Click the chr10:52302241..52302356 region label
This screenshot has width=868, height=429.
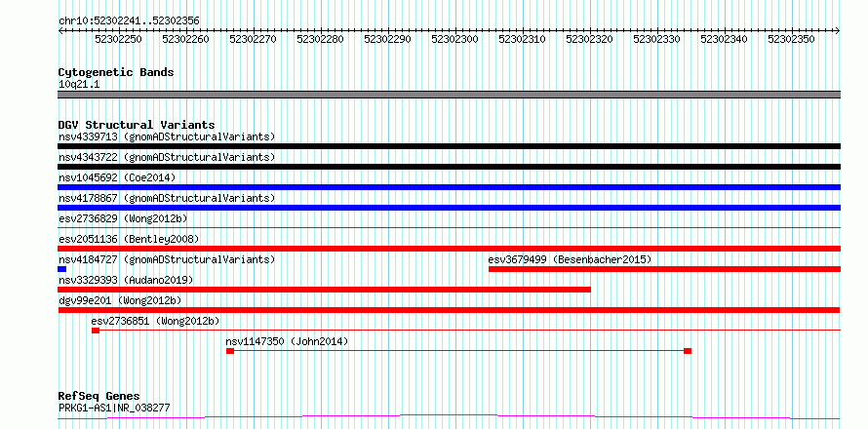pos(129,21)
